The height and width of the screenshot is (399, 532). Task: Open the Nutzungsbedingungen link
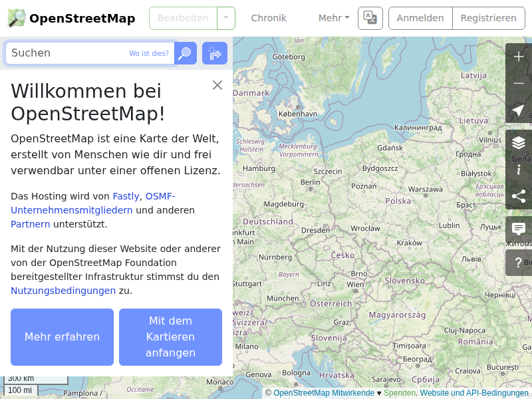(63, 291)
